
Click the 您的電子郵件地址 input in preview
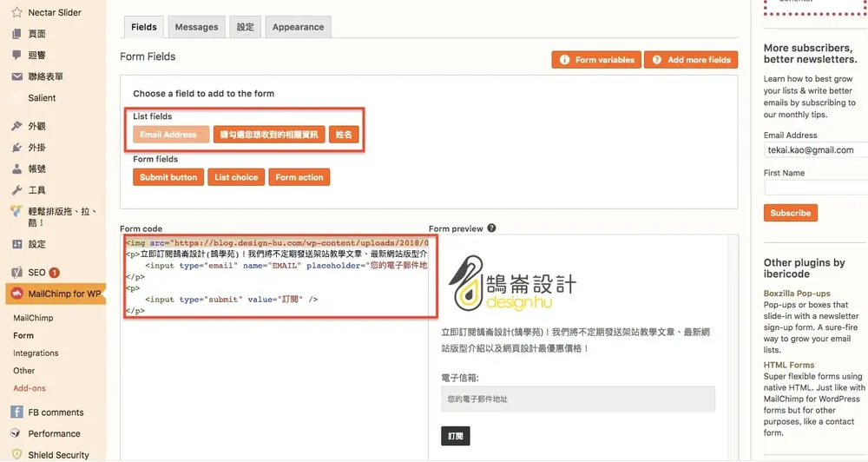pos(578,399)
